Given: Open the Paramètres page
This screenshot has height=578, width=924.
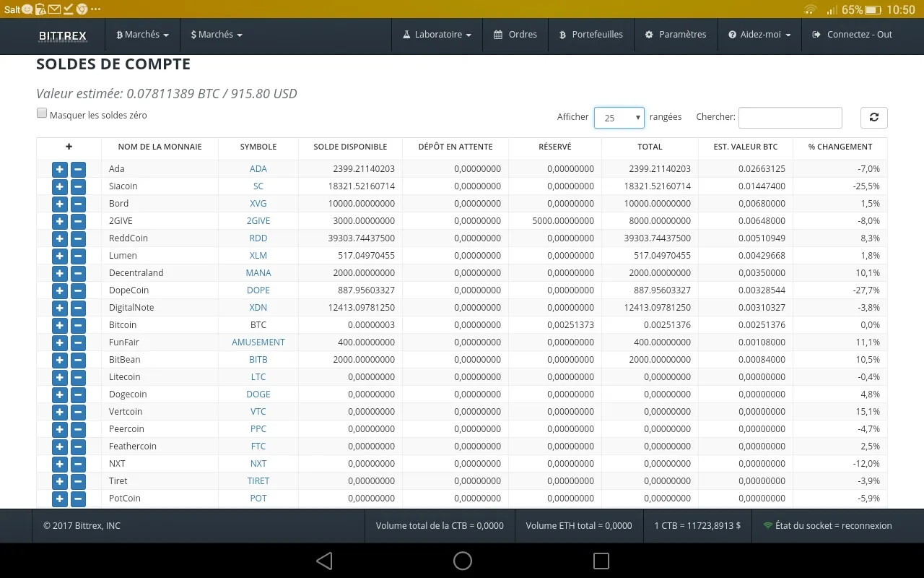Looking at the screenshot, I should point(676,35).
